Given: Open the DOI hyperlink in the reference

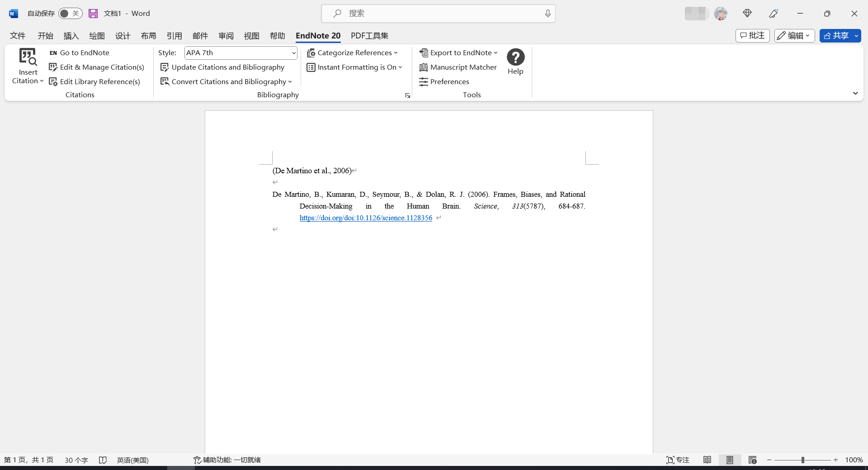Looking at the screenshot, I should pyautogui.click(x=366, y=218).
